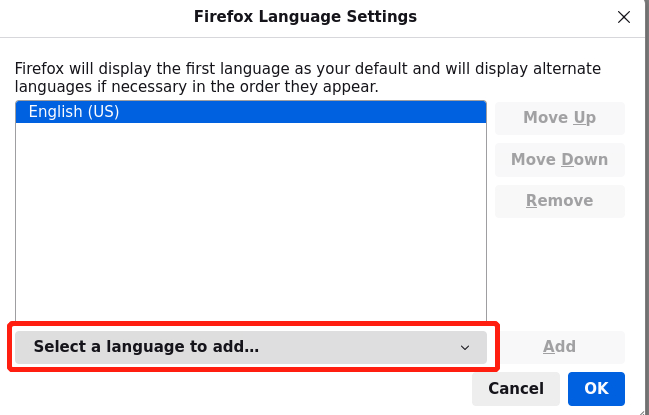Expand the language-to-add combo box
This screenshot has width=649, height=415.
pyautogui.click(x=250, y=347)
